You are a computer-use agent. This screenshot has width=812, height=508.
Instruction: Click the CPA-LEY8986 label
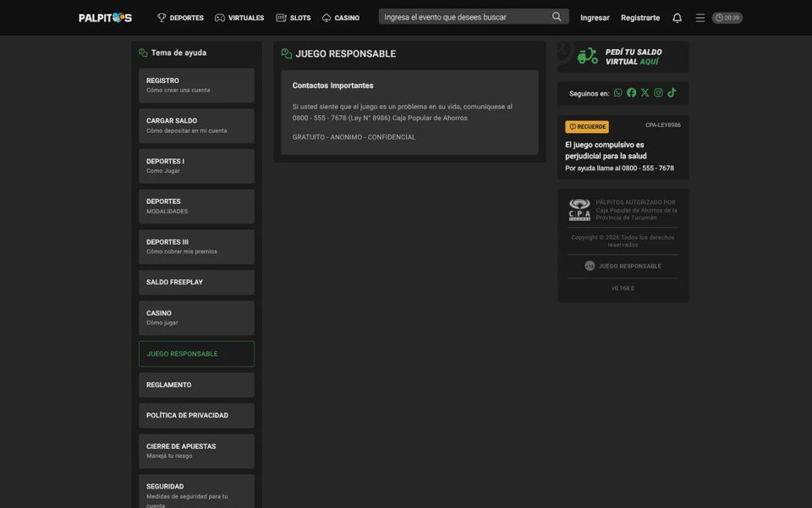(663, 125)
